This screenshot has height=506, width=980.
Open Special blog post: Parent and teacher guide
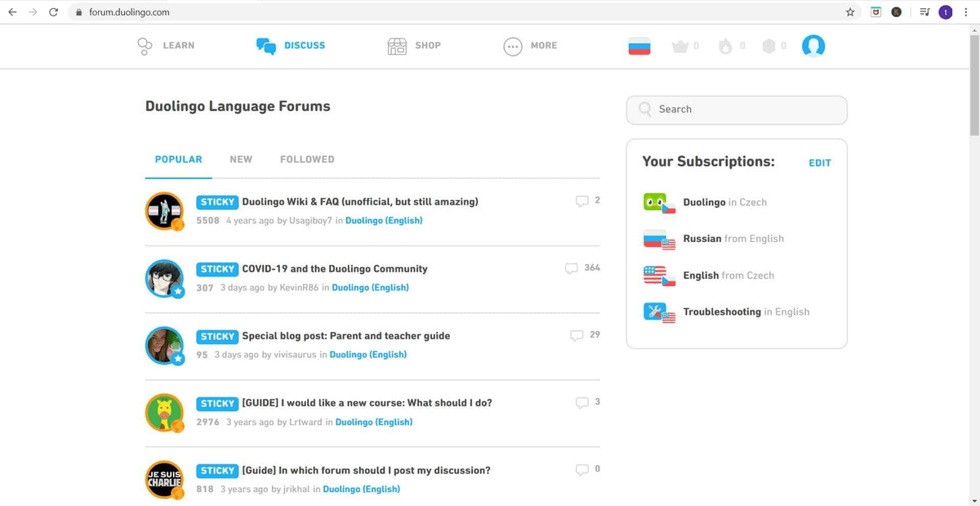pyautogui.click(x=346, y=336)
